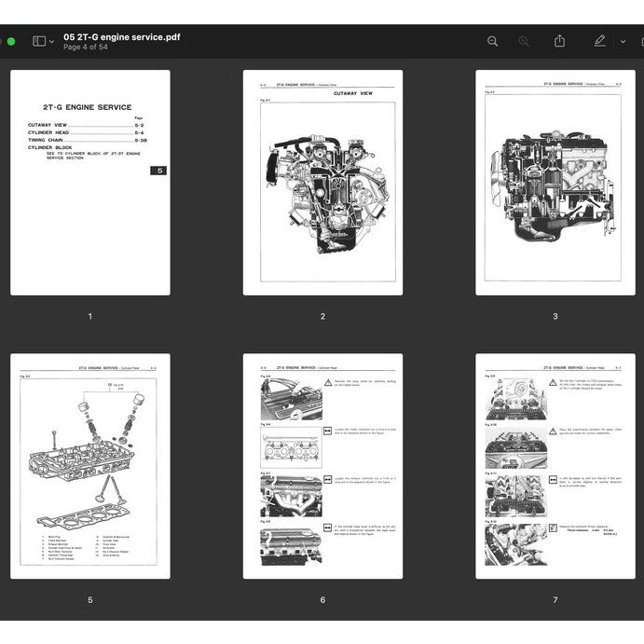Zoom out using the magnifier minus icon

pyautogui.click(x=492, y=41)
